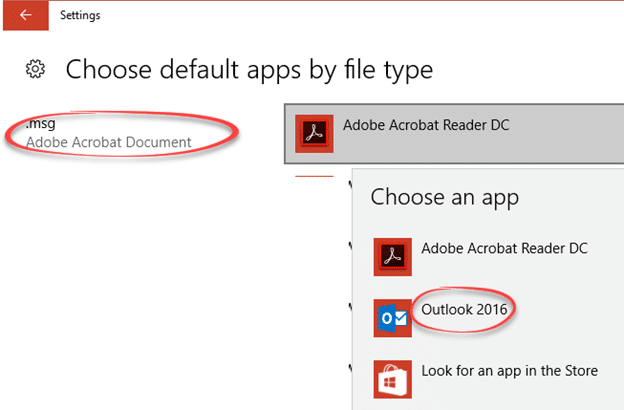
Task: Select the .msg file extension label
Action: [x=40, y=124]
